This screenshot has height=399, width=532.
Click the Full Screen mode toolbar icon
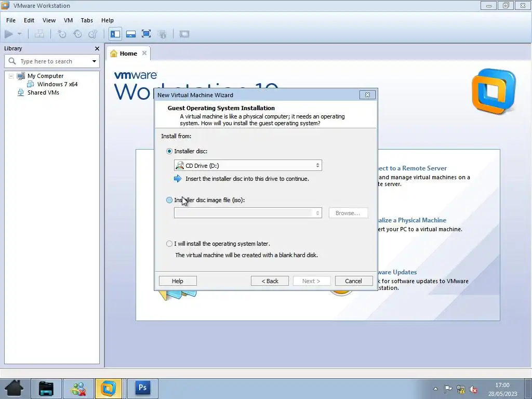coord(146,34)
